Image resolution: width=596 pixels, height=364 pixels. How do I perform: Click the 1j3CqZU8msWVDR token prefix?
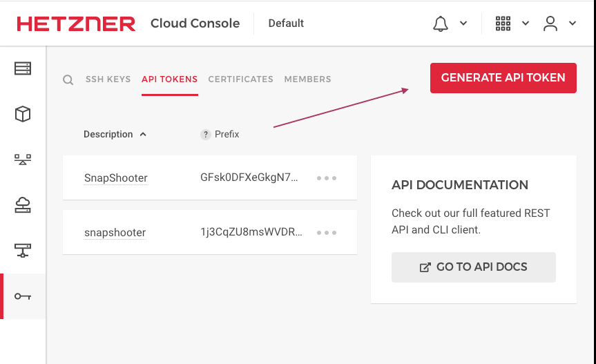click(x=251, y=232)
